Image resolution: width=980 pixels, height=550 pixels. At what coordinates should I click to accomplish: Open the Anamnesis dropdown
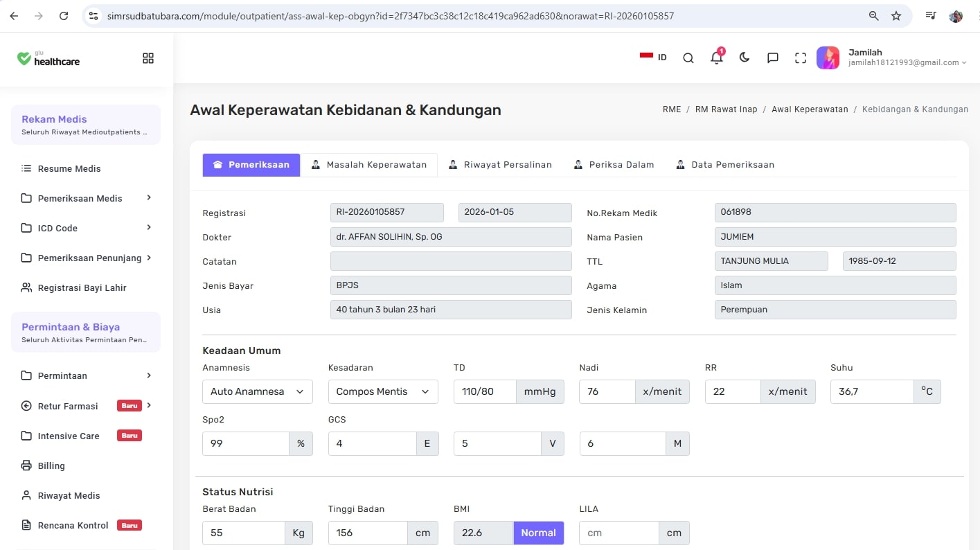[x=258, y=391]
